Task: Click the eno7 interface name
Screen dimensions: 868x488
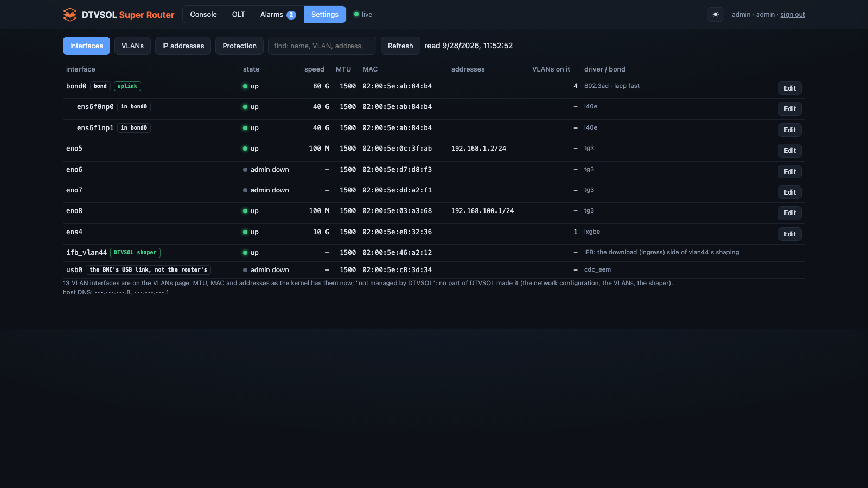Action: pyautogui.click(x=74, y=190)
